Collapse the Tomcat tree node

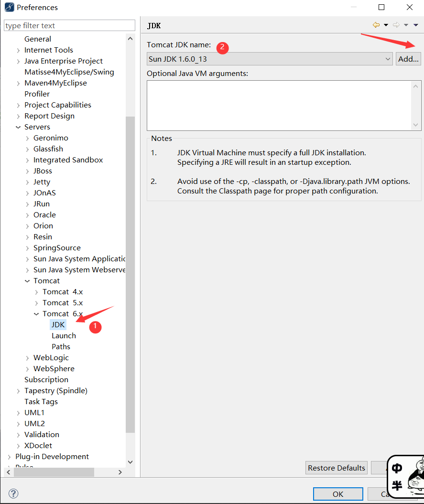point(27,281)
